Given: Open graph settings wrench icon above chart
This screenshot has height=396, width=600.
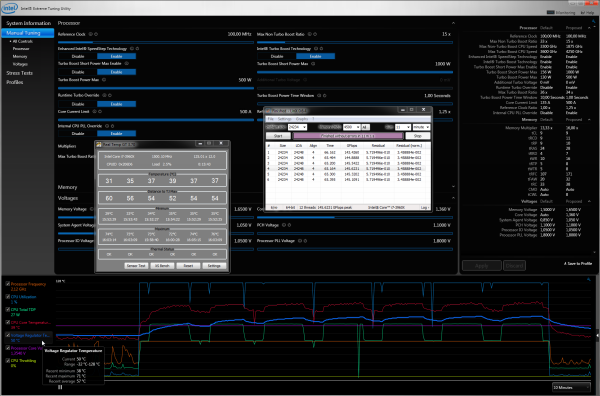Looking at the screenshot, I should (588, 279).
